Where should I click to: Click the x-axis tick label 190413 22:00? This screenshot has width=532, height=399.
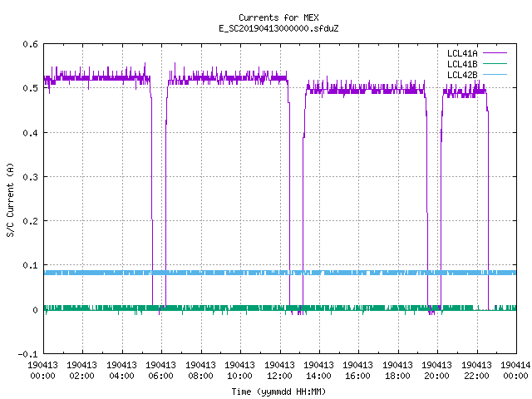click(476, 371)
